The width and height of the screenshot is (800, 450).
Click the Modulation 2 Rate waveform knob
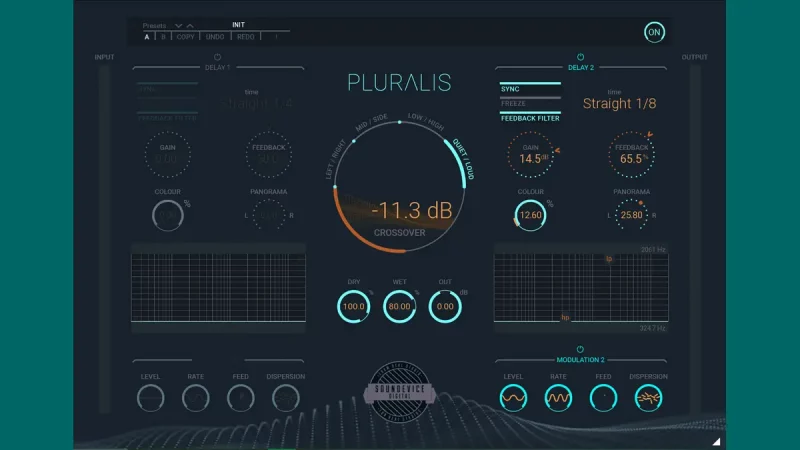(558, 398)
